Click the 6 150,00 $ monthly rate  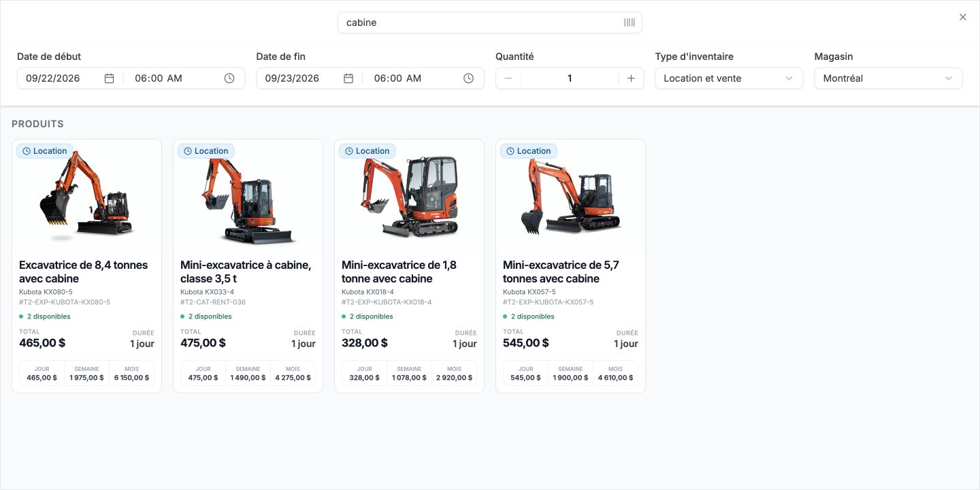coord(131,378)
